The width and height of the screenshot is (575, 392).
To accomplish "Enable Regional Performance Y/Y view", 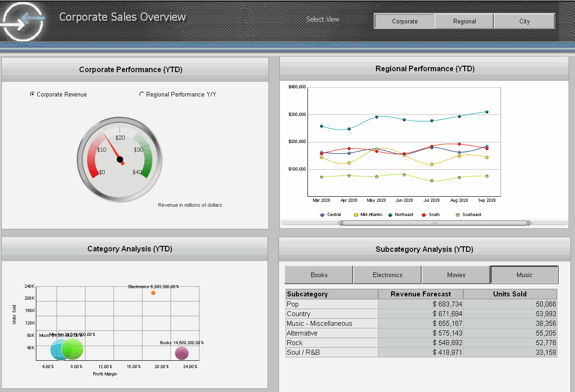I will 142,94.
